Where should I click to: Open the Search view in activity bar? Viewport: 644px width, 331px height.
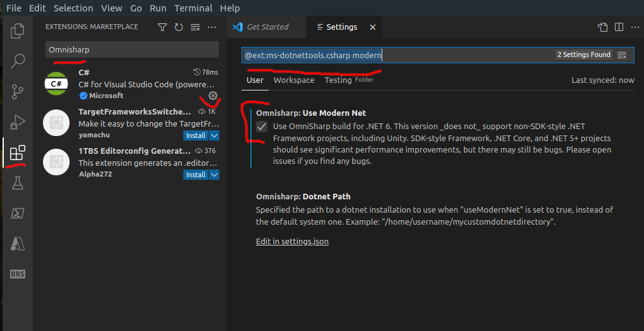tap(17, 61)
